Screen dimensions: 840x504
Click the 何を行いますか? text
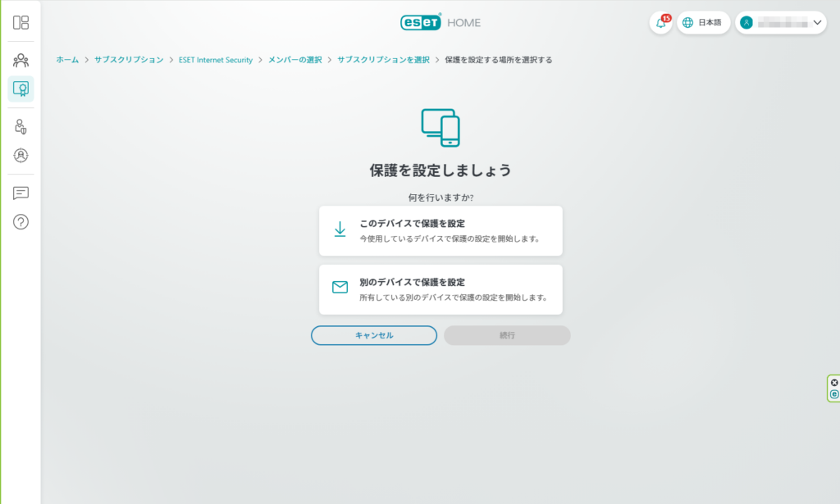pyautogui.click(x=441, y=198)
